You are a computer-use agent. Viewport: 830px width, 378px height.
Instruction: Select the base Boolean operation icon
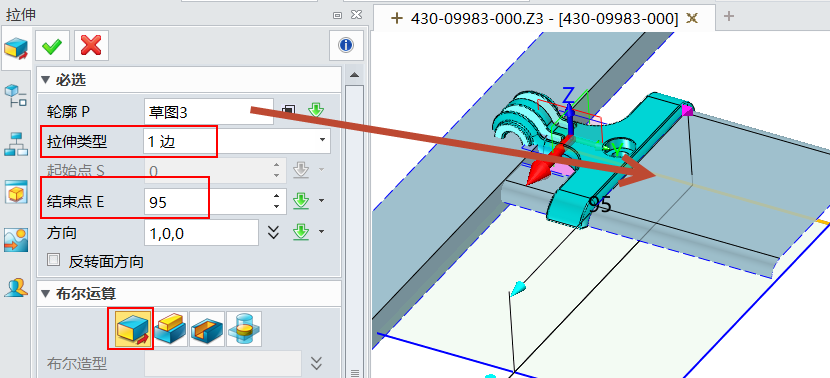(x=131, y=328)
